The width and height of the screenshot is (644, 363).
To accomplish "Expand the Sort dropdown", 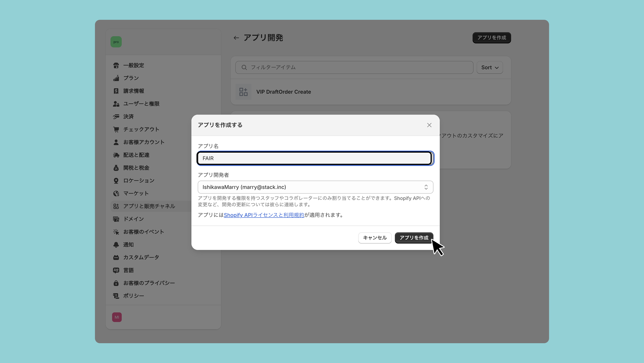I will 489,67.
